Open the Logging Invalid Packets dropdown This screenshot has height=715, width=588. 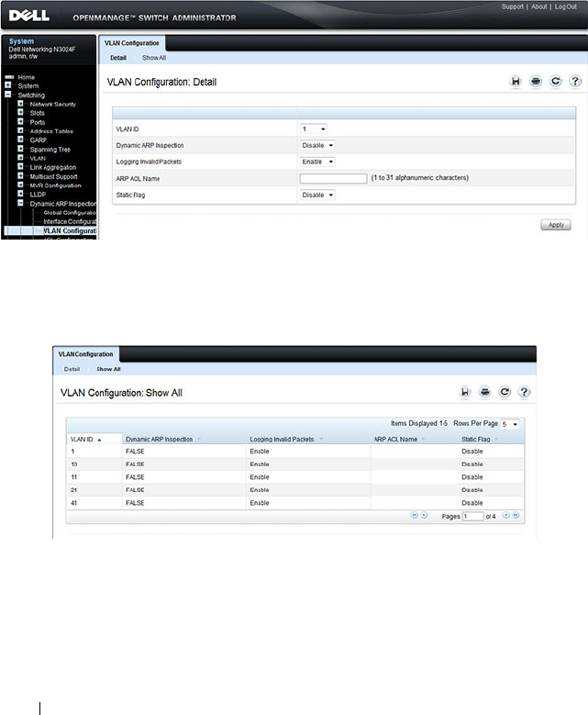point(317,162)
